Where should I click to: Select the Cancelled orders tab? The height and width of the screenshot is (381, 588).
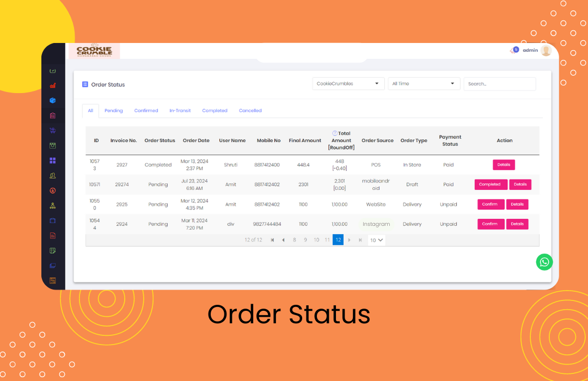[250, 110]
